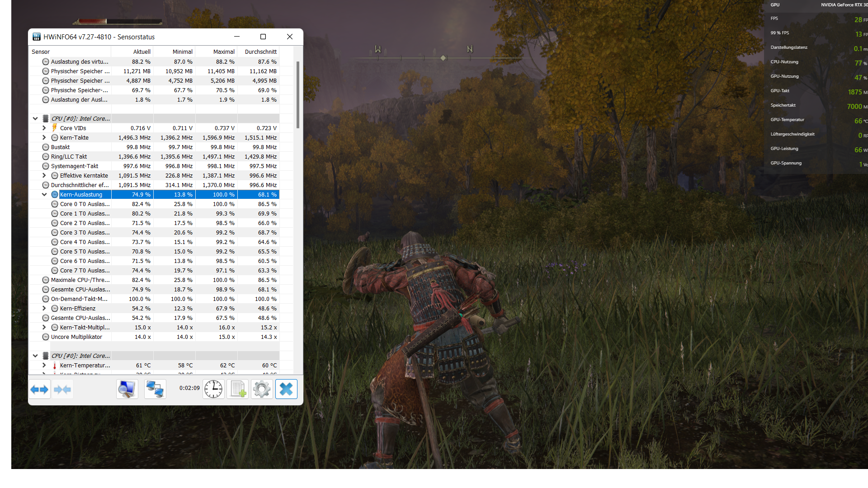
Task: Collapse the first CPU [#0] Intel Core group
Action: pyautogui.click(x=35, y=119)
